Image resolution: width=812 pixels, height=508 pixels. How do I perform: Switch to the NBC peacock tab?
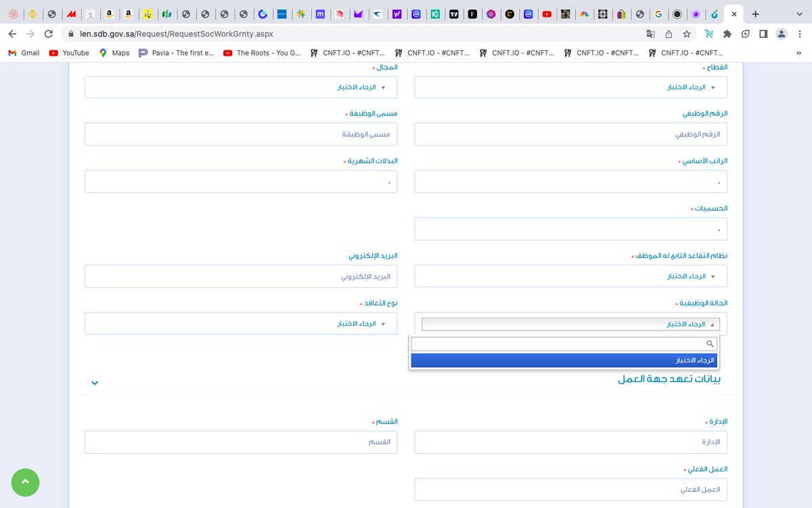click(x=584, y=14)
